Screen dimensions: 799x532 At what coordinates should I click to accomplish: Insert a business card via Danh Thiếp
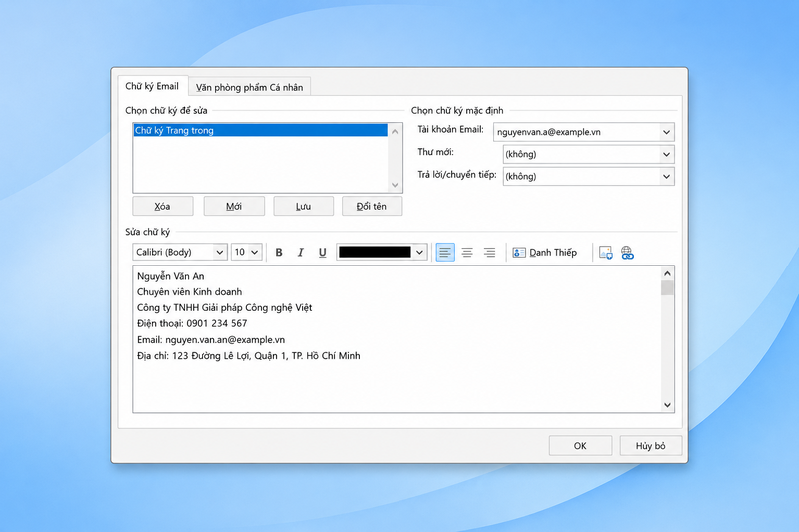coord(545,252)
